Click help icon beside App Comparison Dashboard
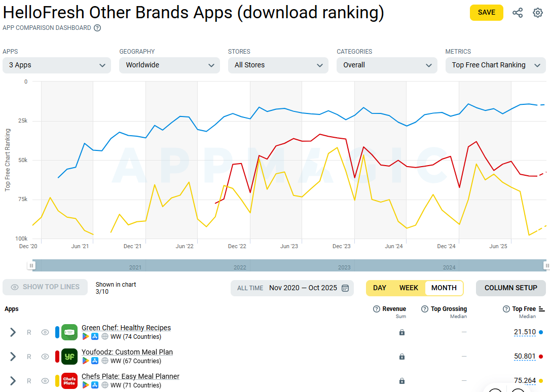The image size is (550, 392). click(x=97, y=28)
